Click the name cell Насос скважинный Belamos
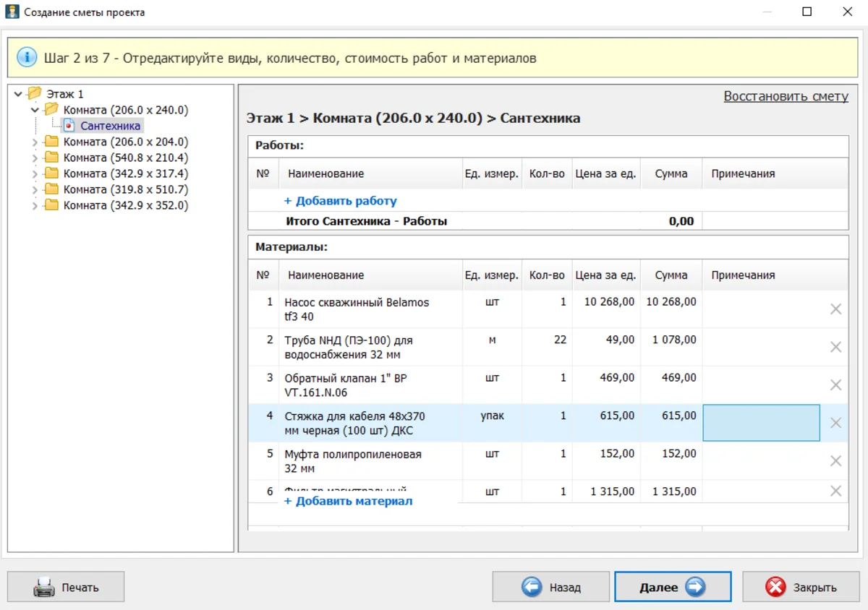The height and width of the screenshot is (610, 868). click(371, 309)
